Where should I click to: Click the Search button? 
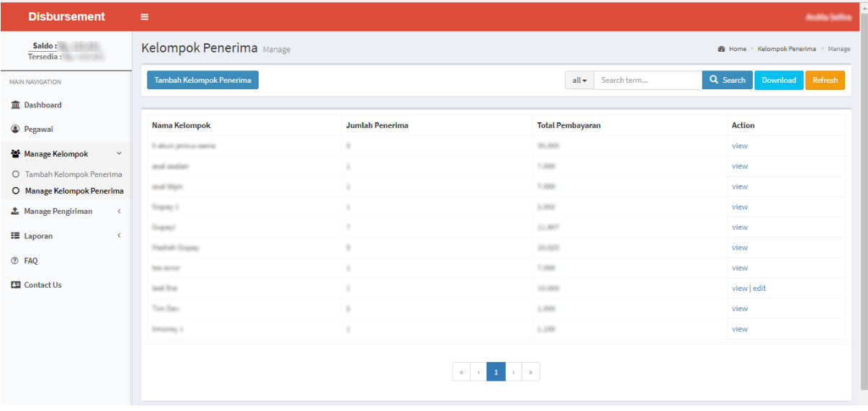(728, 80)
